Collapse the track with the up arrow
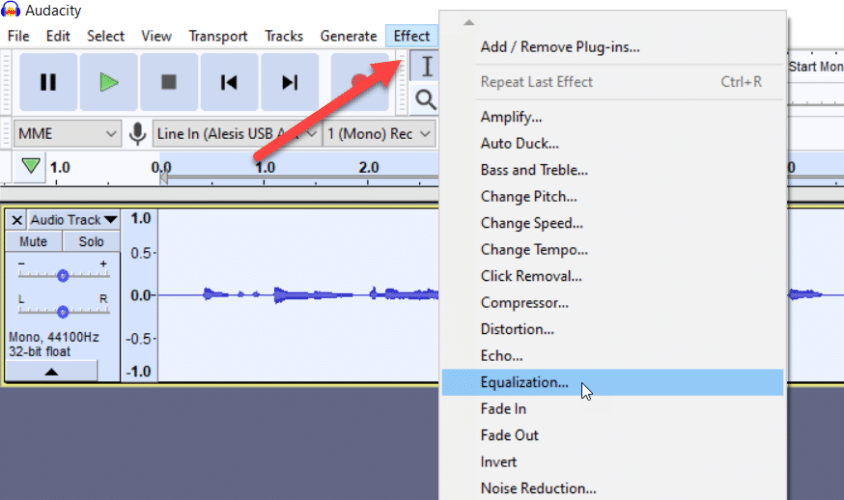This screenshot has width=844, height=500. (52, 371)
